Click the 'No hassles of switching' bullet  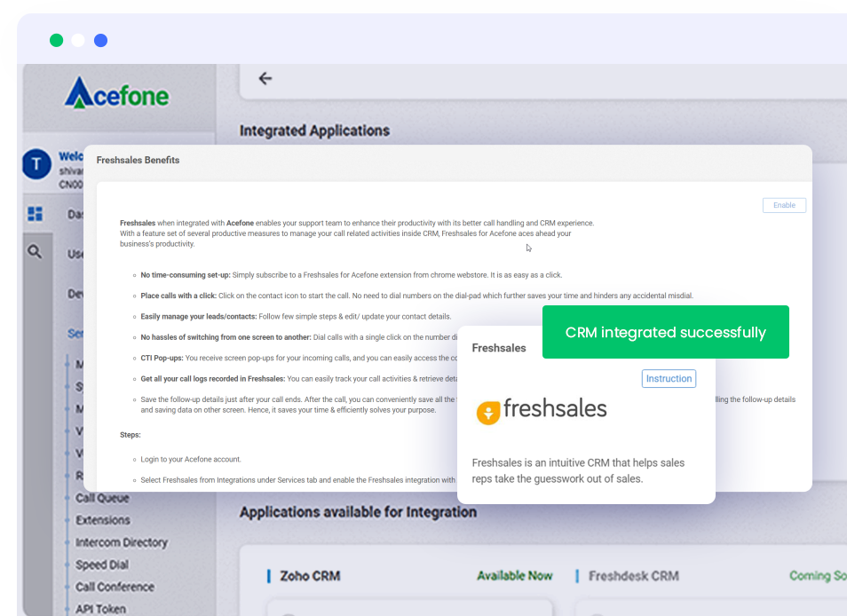[298, 337]
